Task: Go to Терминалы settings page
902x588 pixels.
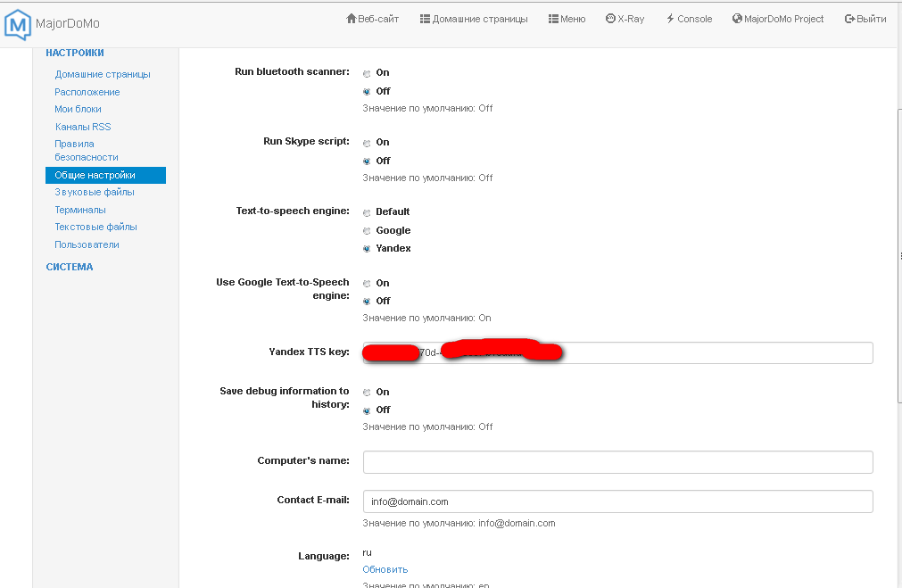Action: [x=80, y=210]
